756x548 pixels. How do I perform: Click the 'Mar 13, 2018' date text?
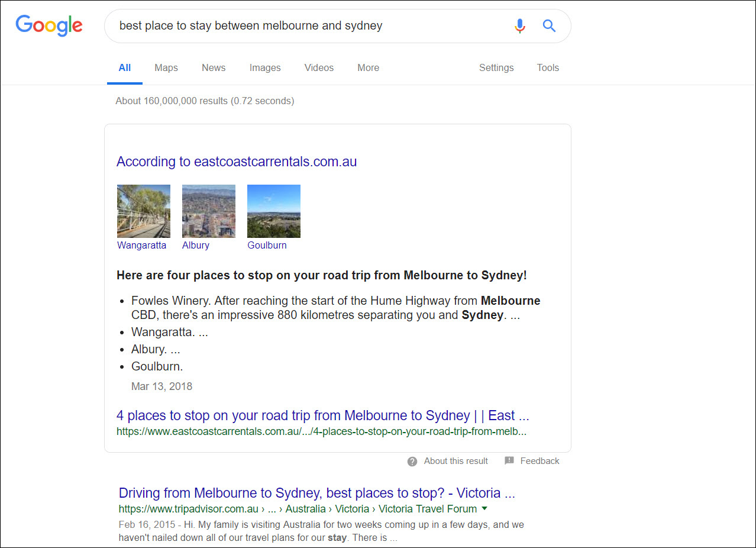click(162, 386)
